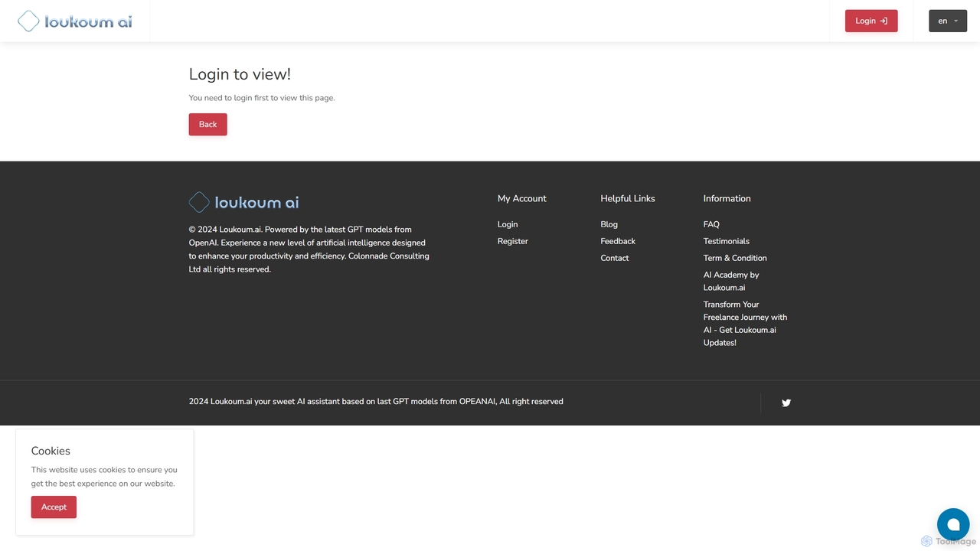This screenshot has height=551, width=980.
Task: Open Transform Your Freelance Journey link
Action: (745, 323)
